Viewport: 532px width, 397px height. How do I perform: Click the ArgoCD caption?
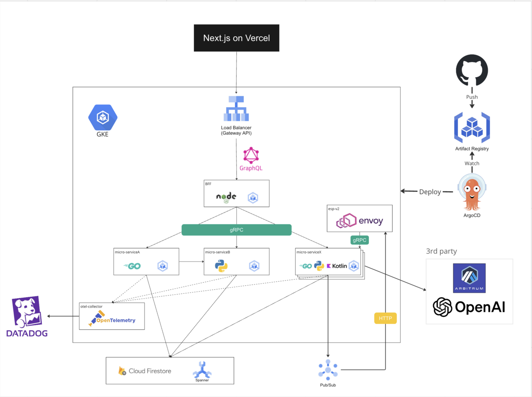[472, 215]
